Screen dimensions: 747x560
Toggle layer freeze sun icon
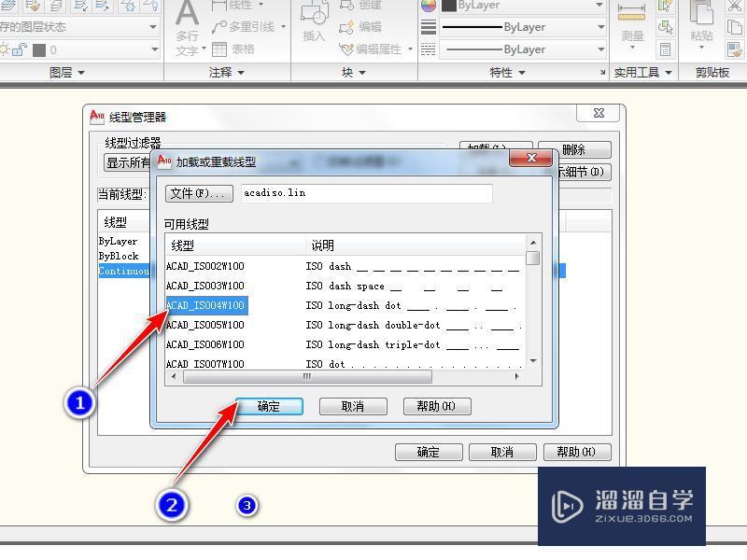coord(5,49)
